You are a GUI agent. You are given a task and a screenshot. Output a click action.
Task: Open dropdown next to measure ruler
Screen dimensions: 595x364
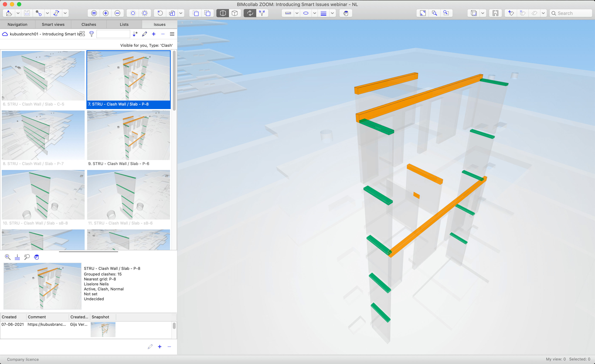pos(297,13)
